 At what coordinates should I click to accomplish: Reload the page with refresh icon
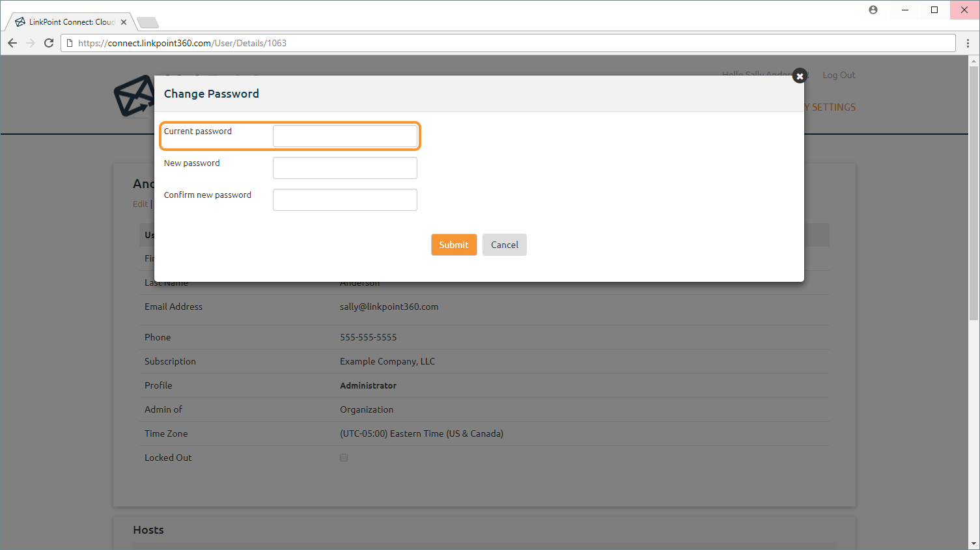click(x=49, y=43)
